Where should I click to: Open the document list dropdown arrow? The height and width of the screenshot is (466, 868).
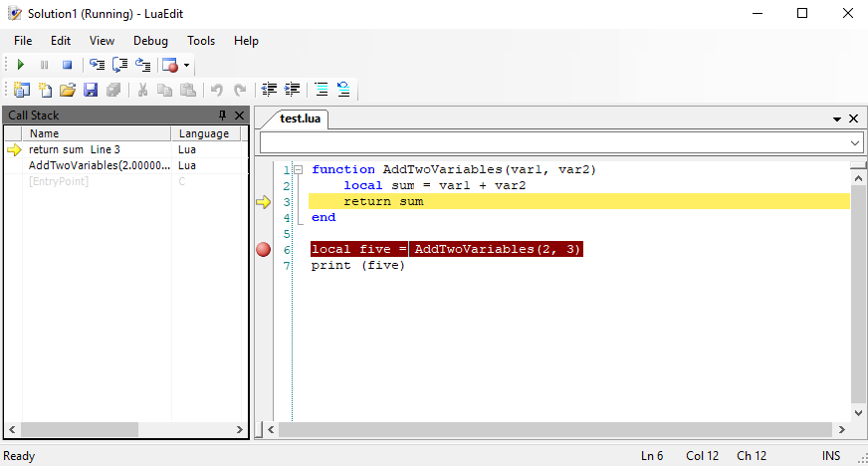[x=837, y=119]
